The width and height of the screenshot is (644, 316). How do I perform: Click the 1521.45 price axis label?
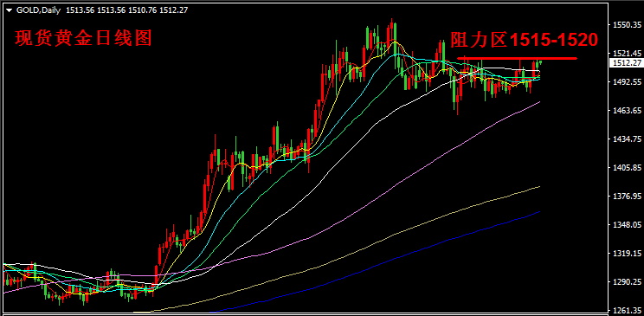627,54
